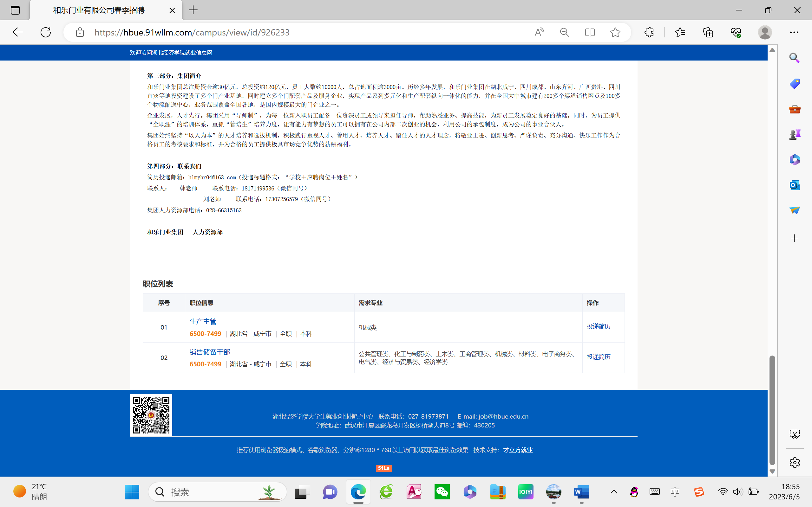Open Settings and more ellipsis menu

(x=794, y=32)
